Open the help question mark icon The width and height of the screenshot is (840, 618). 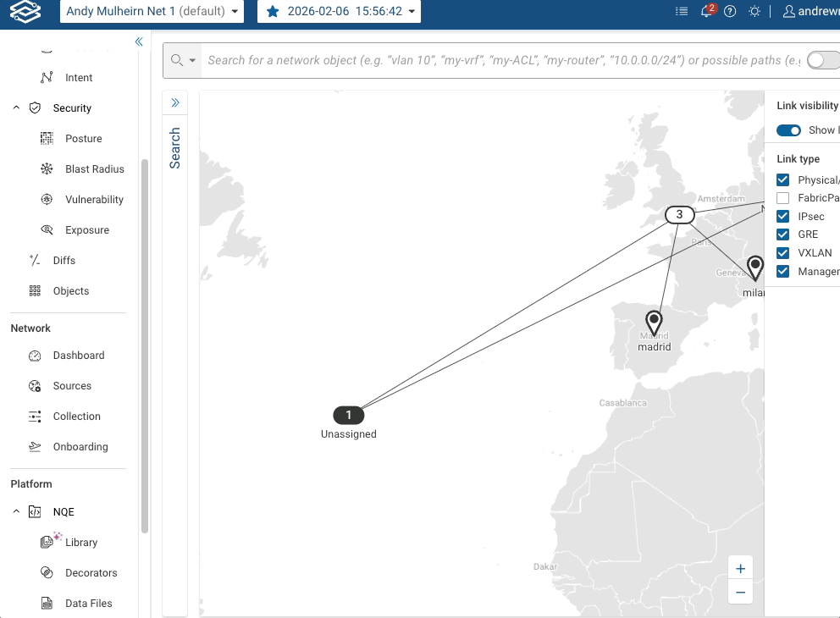pos(730,11)
